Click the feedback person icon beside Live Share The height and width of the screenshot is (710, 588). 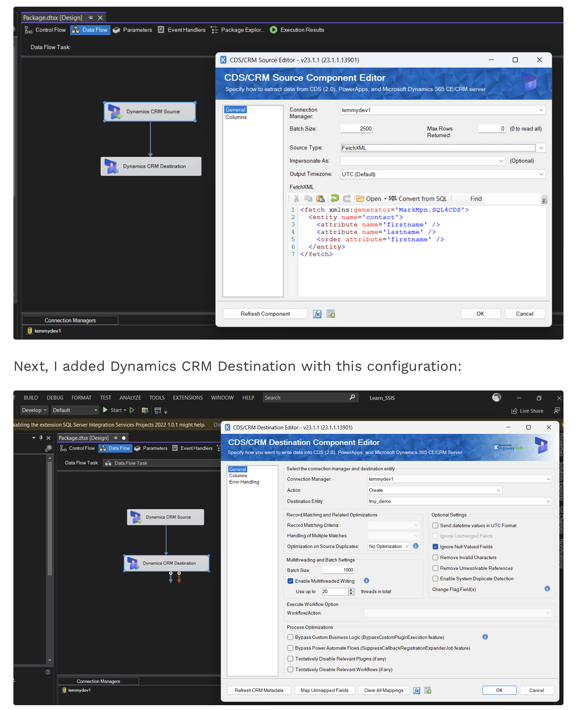click(x=557, y=411)
